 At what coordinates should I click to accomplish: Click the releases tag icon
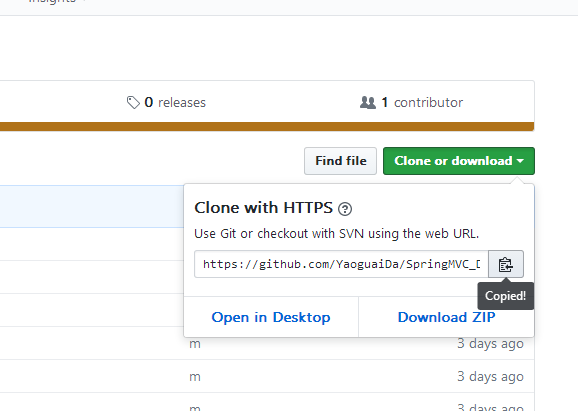133,102
